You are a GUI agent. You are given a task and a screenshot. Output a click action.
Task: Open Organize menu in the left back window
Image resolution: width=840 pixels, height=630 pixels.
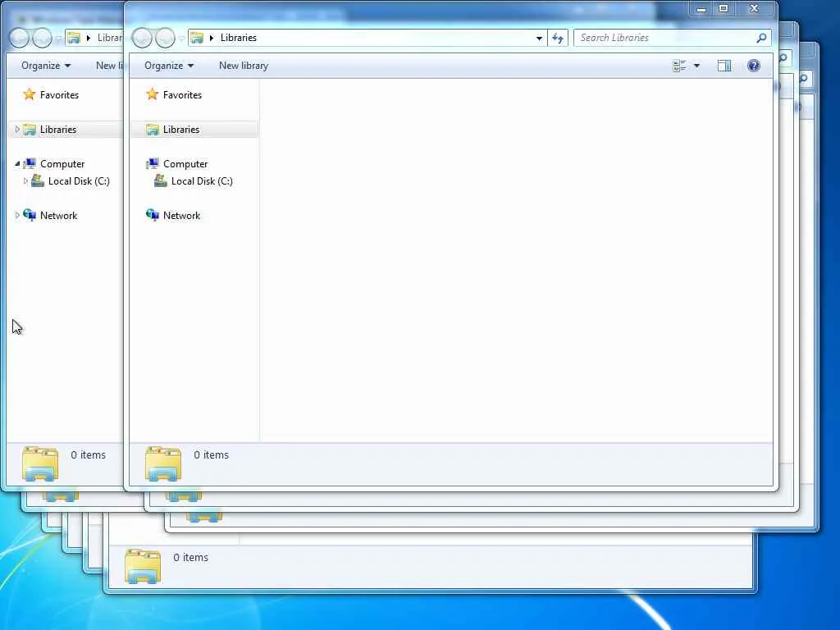pyautogui.click(x=46, y=66)
